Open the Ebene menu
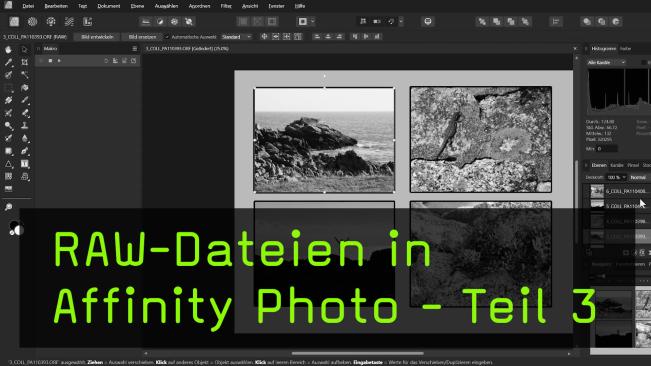The width and height of the screenshot is (651, 366). point(137,6)
